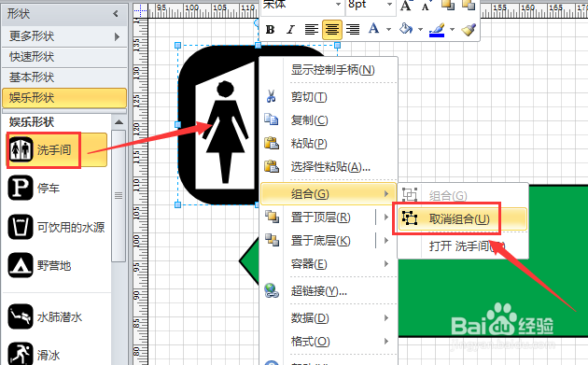Open 格式(O) format submenu
Screen dimensions: 588x365
pos(329,342)
